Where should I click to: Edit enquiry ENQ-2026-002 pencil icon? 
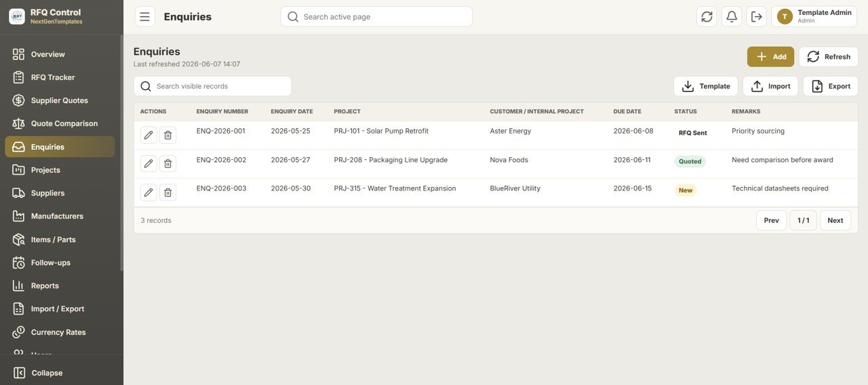(149, 163)
